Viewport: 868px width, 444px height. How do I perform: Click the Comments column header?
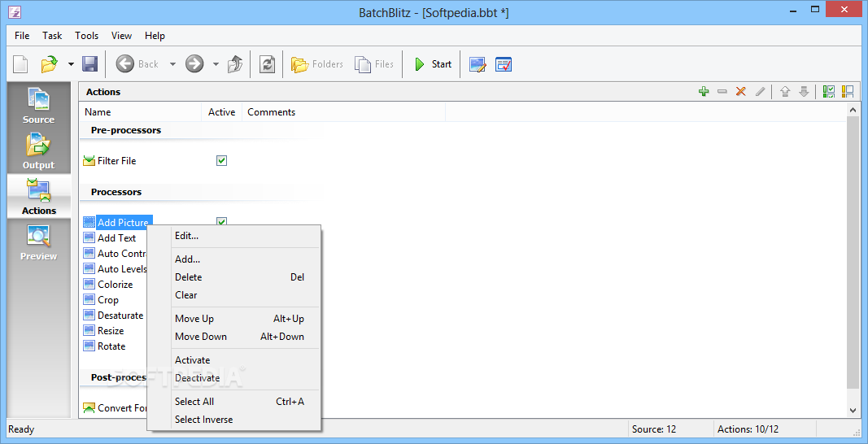click(x=343, y=112)
